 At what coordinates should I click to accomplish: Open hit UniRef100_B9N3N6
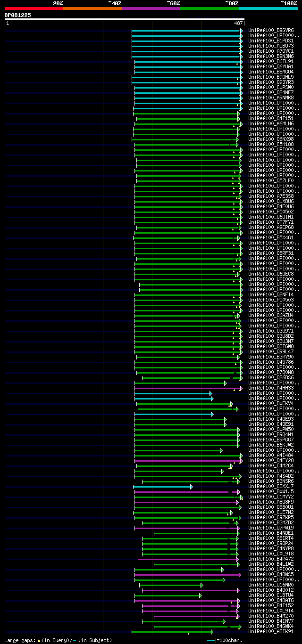[x=270, y=56]
